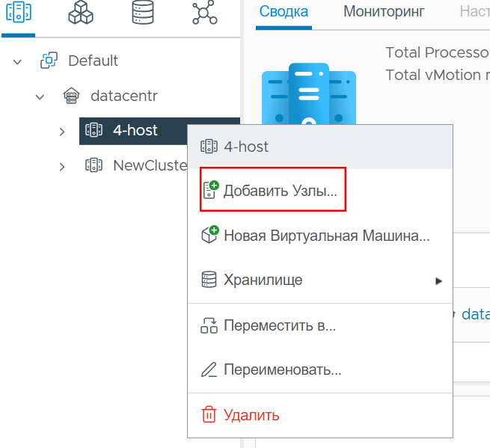Click the rename pencil icon
Viewport: 490px width, 448px height.
point(209,369)
